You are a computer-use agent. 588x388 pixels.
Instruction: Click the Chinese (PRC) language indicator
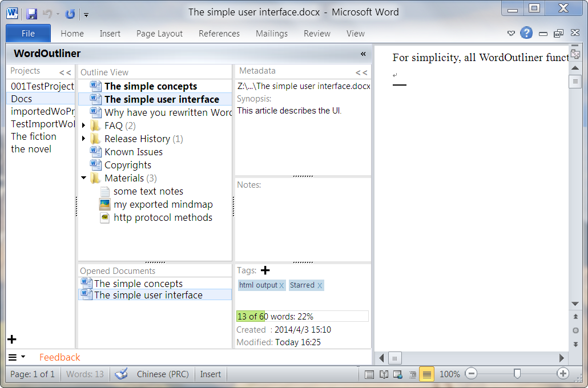click(x=163, y=374)
